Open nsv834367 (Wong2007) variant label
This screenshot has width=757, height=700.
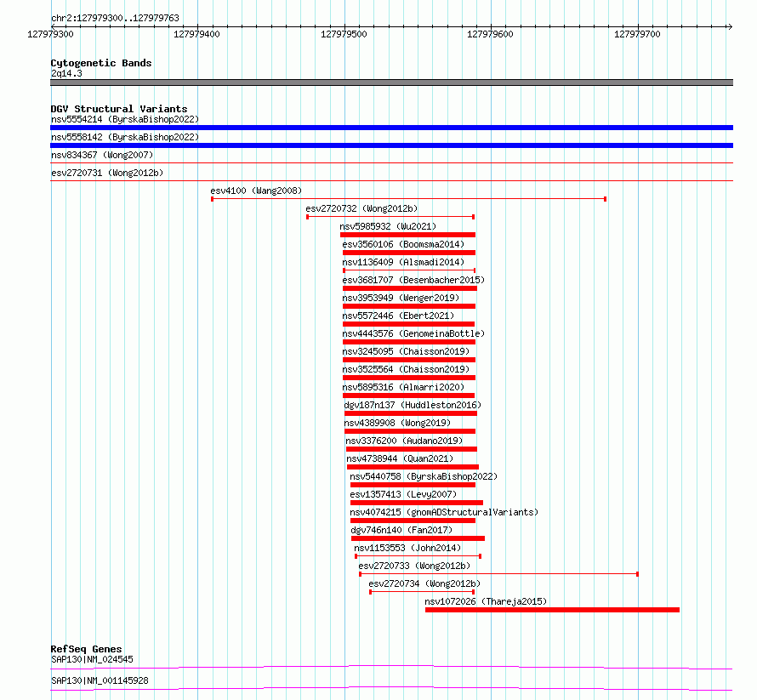pos(102,155)
